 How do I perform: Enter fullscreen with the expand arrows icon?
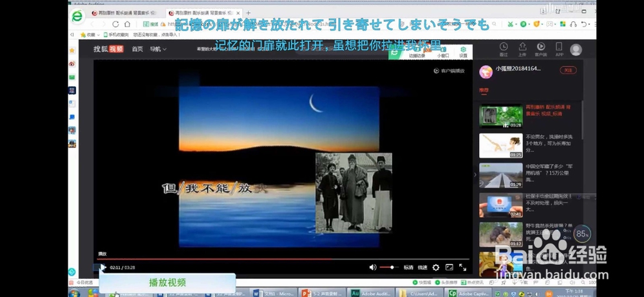point(462,267)
